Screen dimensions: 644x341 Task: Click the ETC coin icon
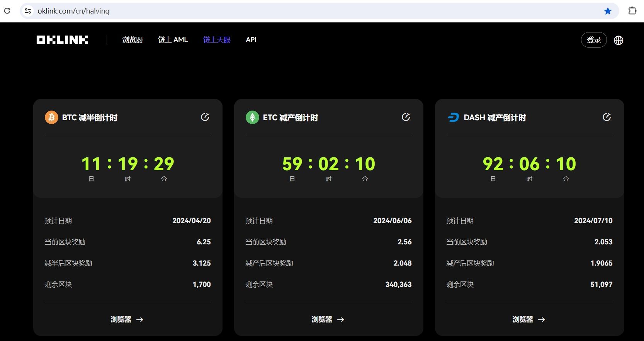[252, 117]
